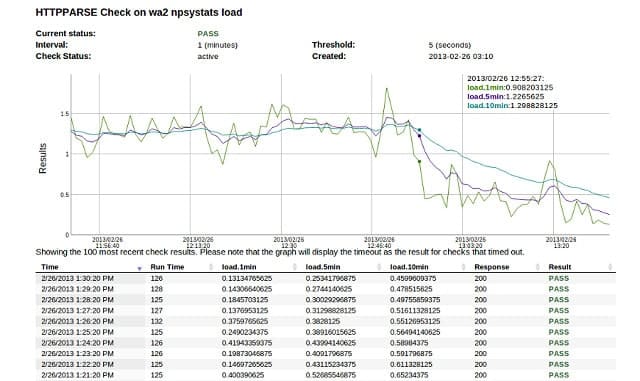
Task: Click x-axis tick label 13:20
Action: (x=561, y=246)
